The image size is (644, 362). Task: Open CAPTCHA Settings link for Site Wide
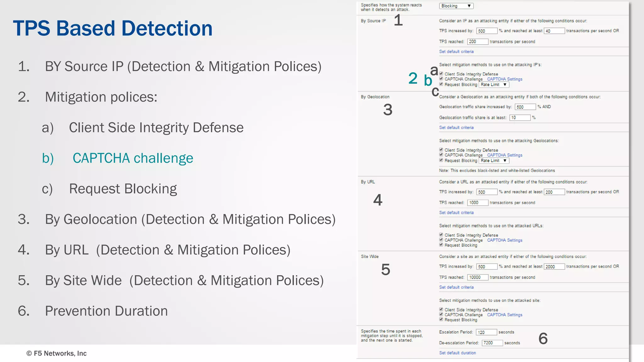point(505,315)
